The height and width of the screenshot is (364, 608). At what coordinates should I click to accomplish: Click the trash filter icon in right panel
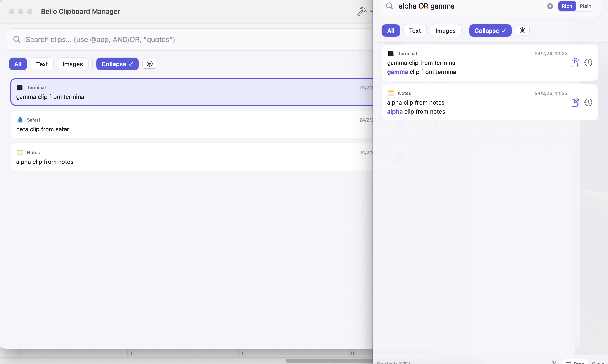pos(522,31)
